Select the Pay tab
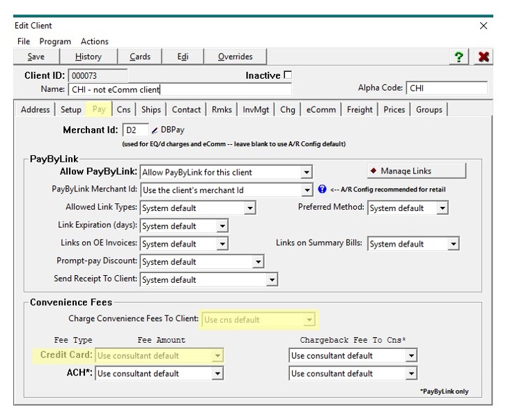Image resolution: width=517 pixels, height=420 pixels. tap(99, 109)
